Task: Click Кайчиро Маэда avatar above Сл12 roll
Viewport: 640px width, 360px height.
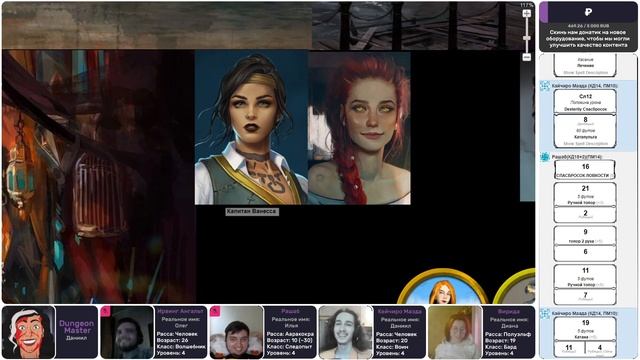Action: pos(545,86)
